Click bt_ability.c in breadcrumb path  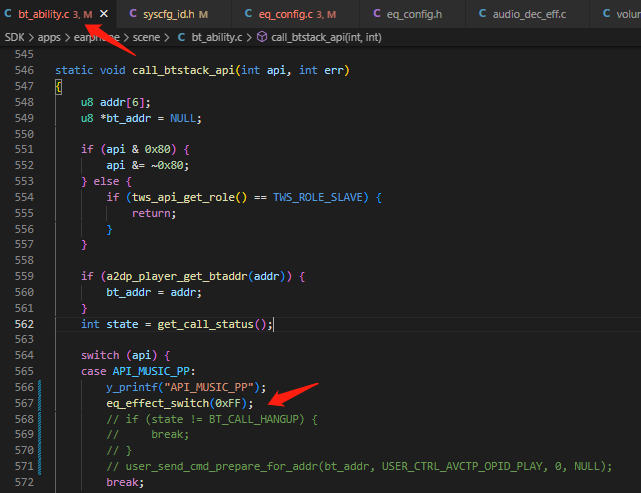[x=217, y=37]
